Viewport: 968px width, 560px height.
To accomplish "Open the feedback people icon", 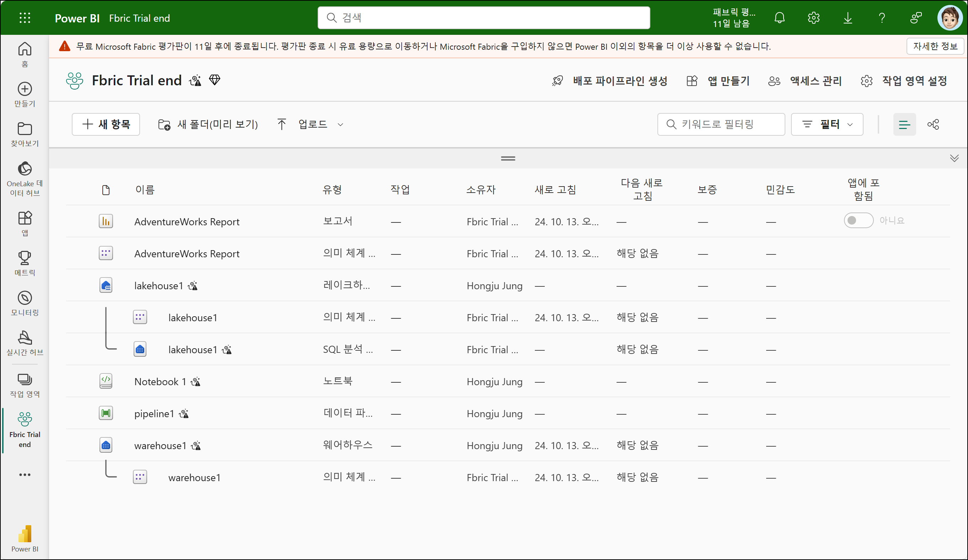I will [x=916, y=18].
